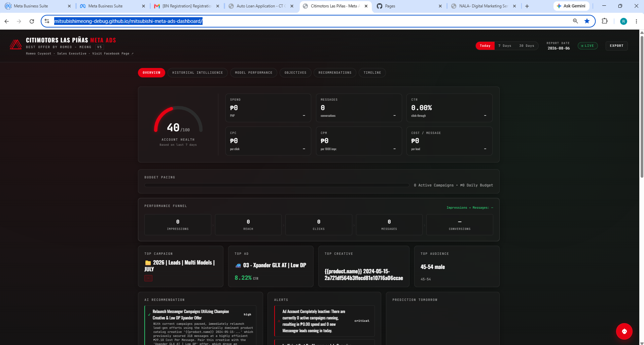
Task: Click the browser forward arrow
Action: click(x=19, y=21)
